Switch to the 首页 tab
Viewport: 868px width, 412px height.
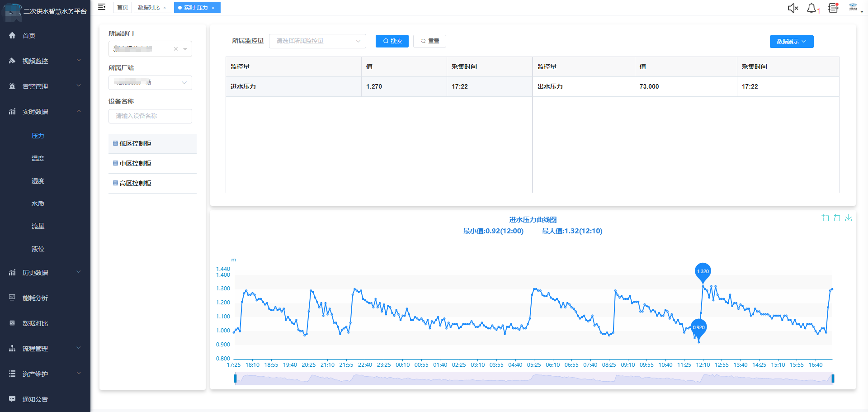122,8
